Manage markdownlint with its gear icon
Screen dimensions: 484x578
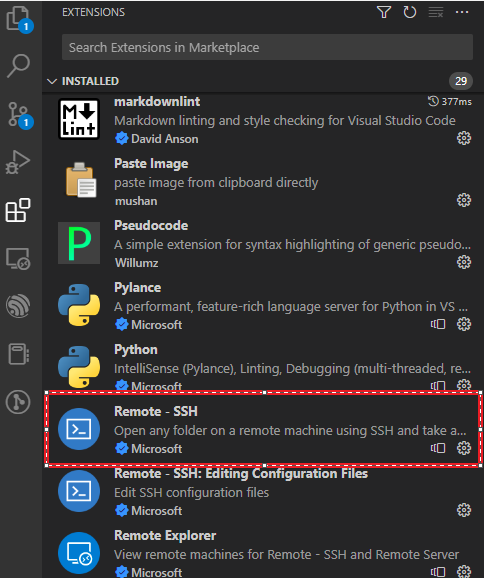(464, 138)
